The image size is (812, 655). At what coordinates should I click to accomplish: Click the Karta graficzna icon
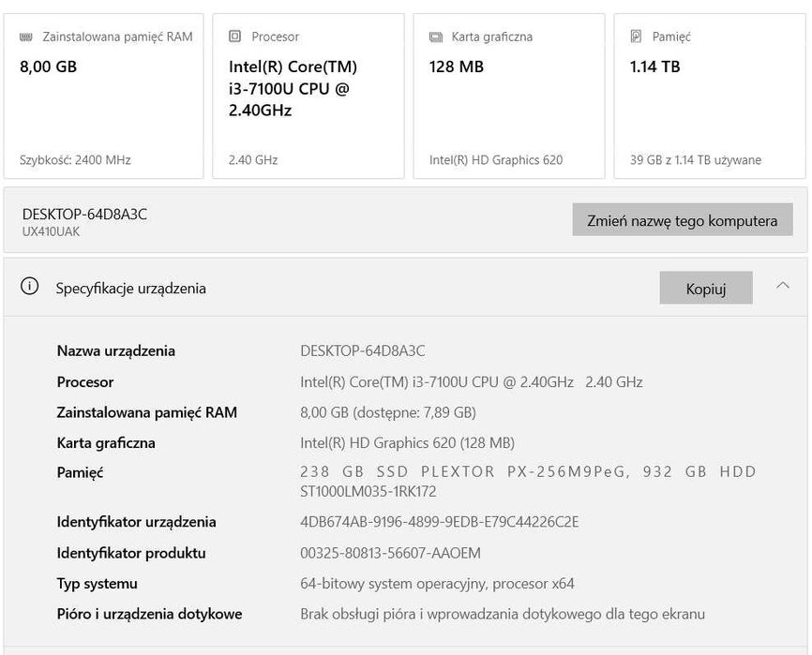pos(435,37)
